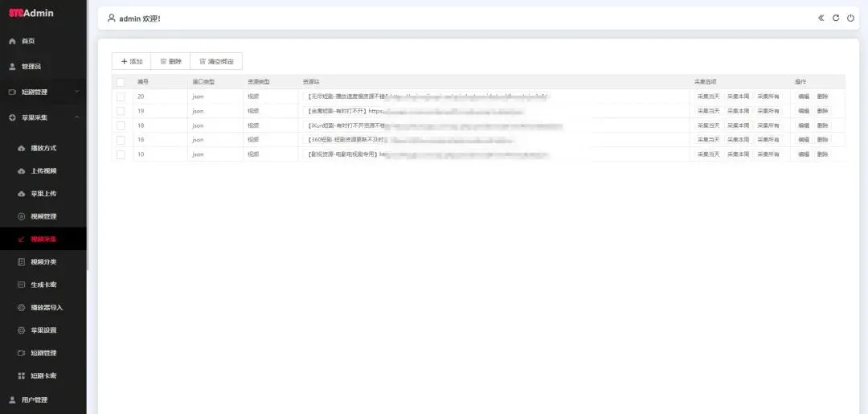Click 编辑 for row 19
The height and width of the screenshot is (414, 868).
tap(804, 111)
